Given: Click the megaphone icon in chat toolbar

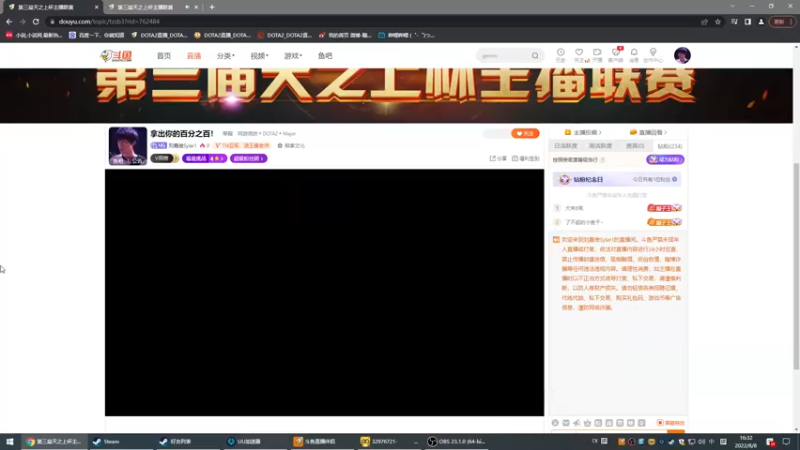Looking at the screenshot, I should click(x=577, y=423).
